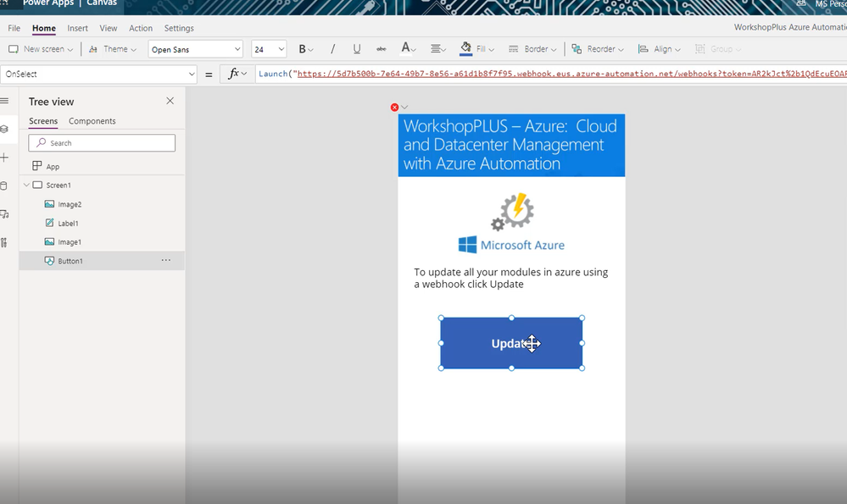Open text alignment options
The height and width of the screenshot is (504, 847).
click(x=437, y=49)
